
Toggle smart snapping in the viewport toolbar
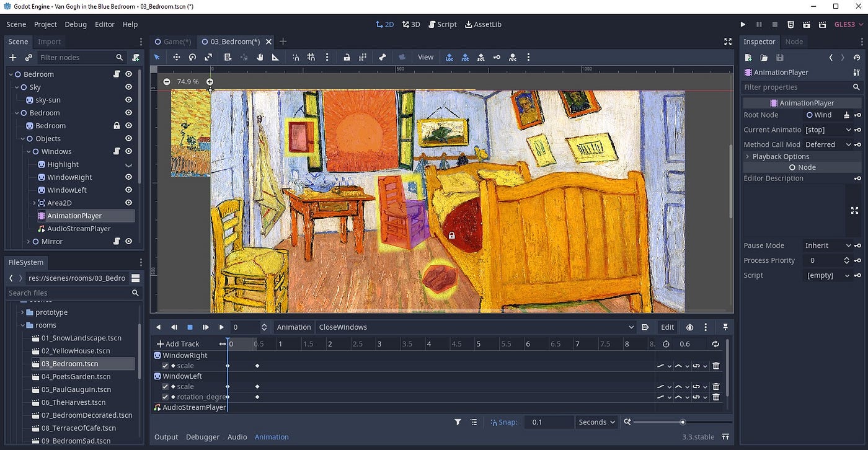point(296,57)
